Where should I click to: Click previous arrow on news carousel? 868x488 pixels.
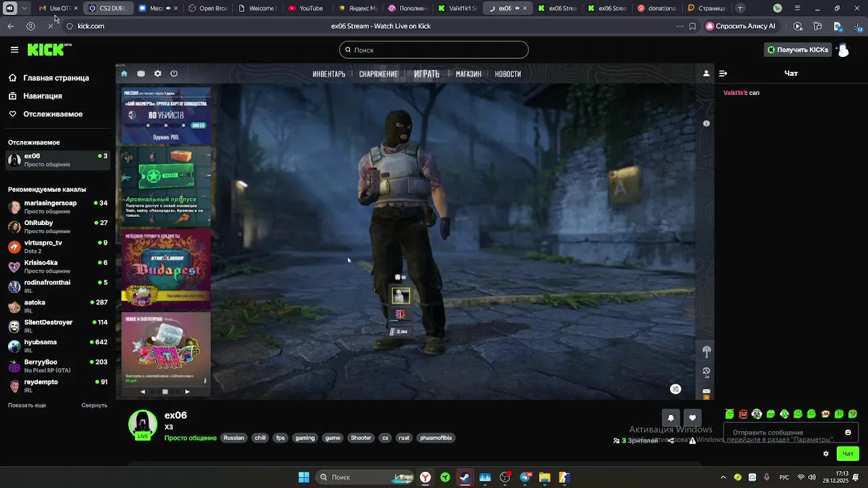[x=142, y=391]
